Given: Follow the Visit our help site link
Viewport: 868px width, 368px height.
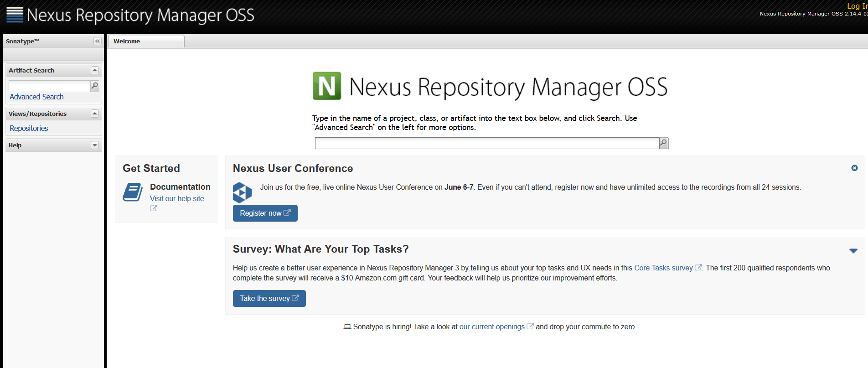Looking at the screenshot, I should [x=177, y=198].
